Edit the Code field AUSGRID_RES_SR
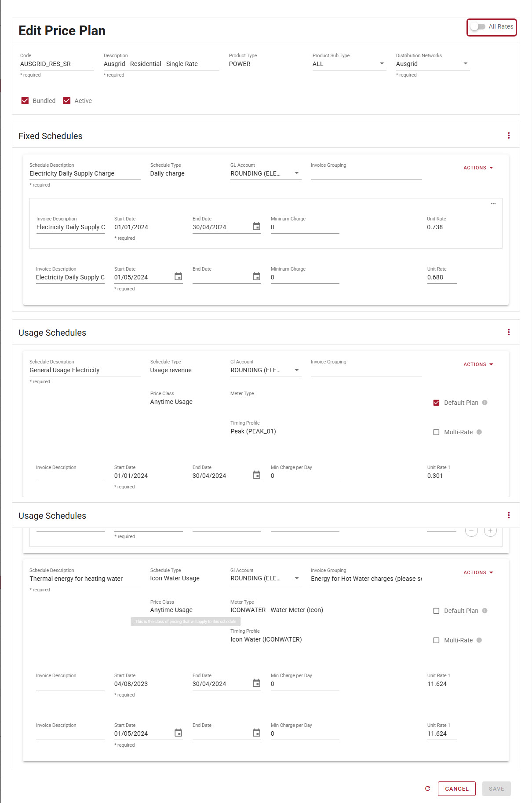The image size is (532, 803). click(57, 64)
